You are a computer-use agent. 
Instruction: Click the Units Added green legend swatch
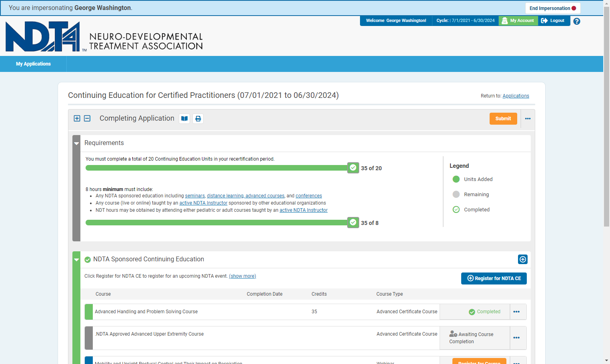point(456,179)
